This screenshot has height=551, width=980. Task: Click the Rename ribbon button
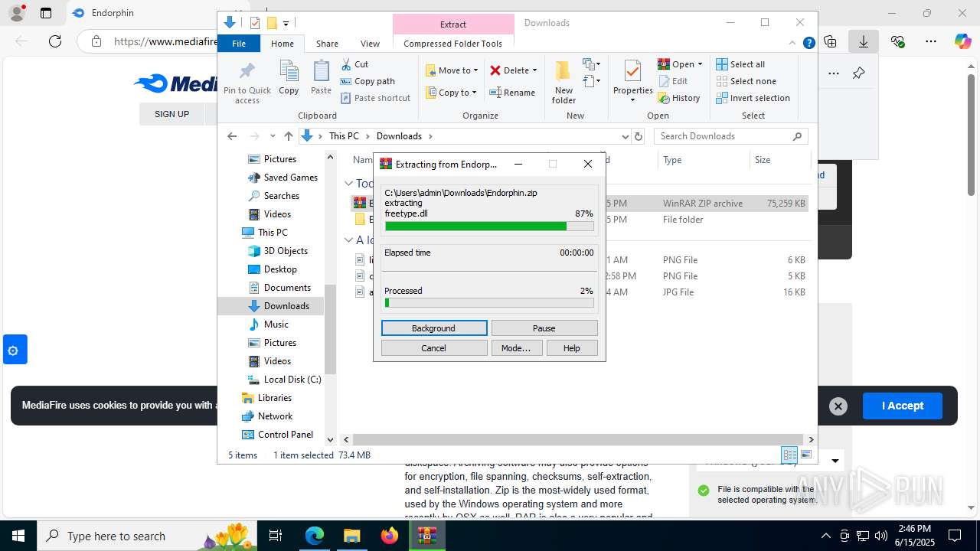pos(513,93)
